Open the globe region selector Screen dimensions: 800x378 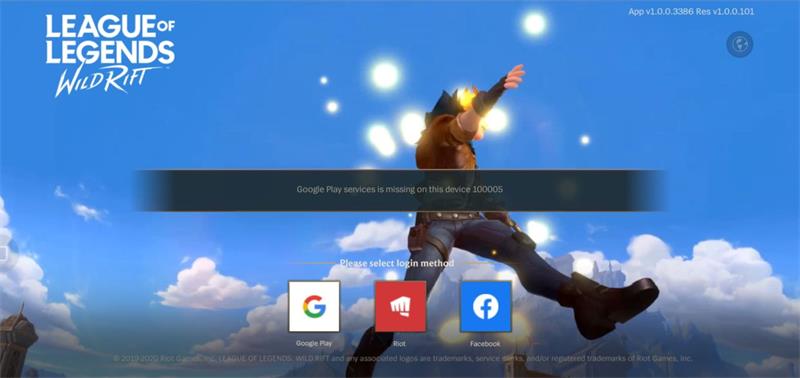click(739, 44)
